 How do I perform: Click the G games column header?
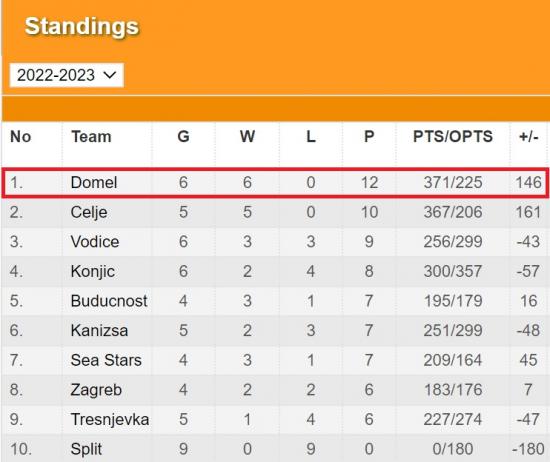click(183, 136)
